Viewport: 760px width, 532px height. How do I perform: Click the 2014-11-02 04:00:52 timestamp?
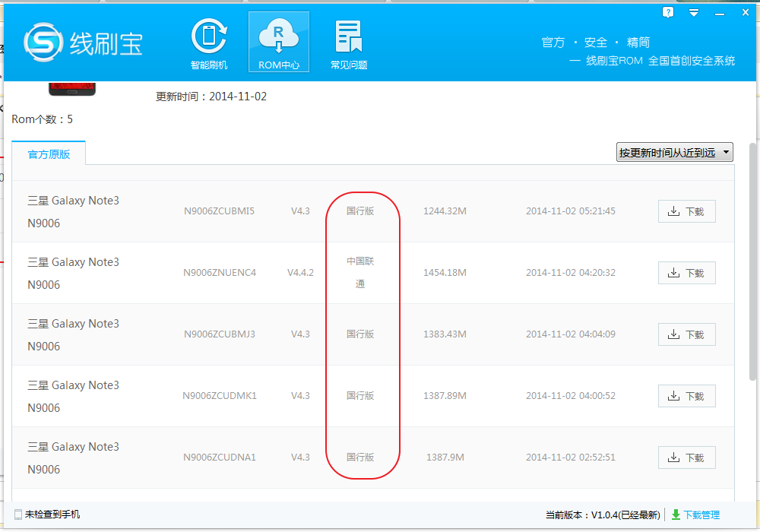(x=571, y=396)
